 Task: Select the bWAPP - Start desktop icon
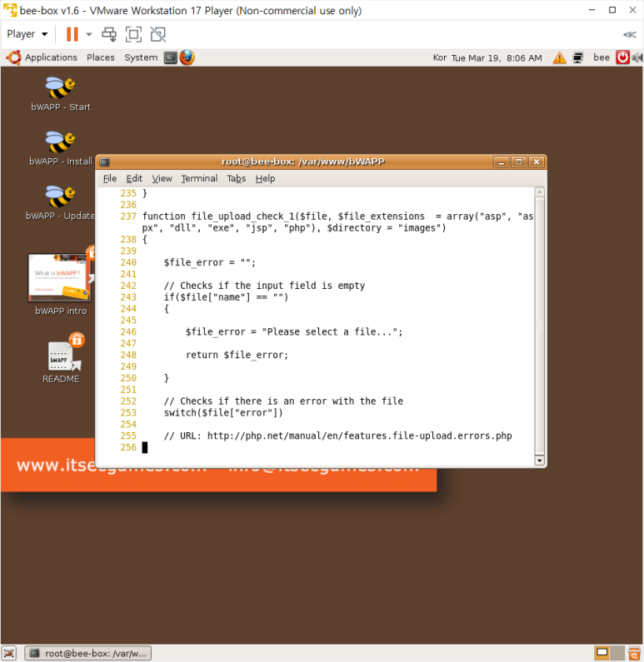[61, 94]
